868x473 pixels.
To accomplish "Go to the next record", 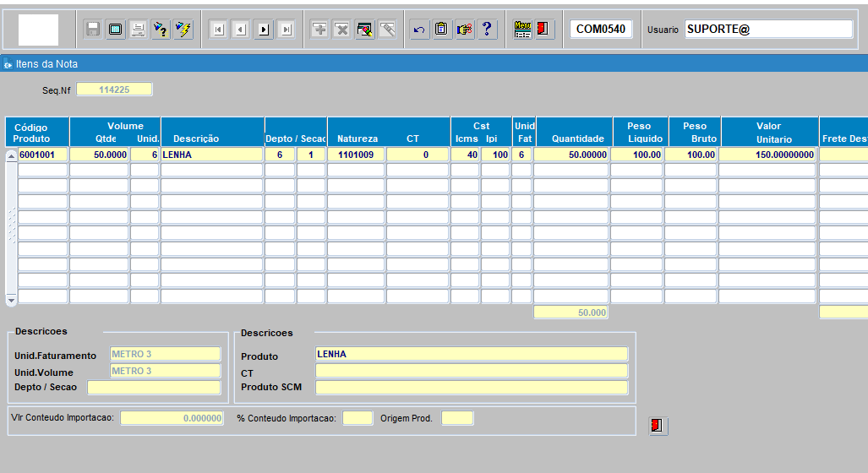I will click(264, 30).
